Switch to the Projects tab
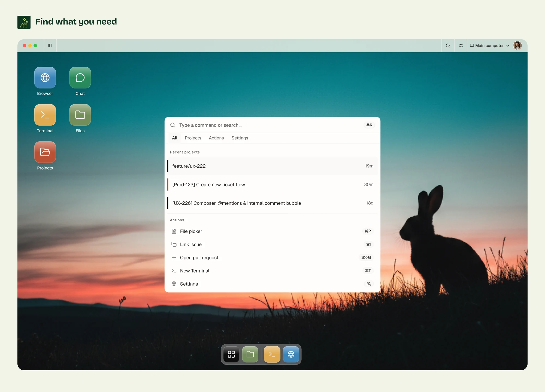 pyautogui.click(x=193, y=138)
